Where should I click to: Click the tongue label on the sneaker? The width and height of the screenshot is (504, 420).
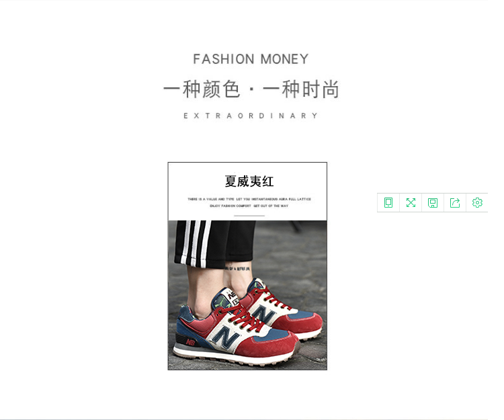tap(233, 297)
